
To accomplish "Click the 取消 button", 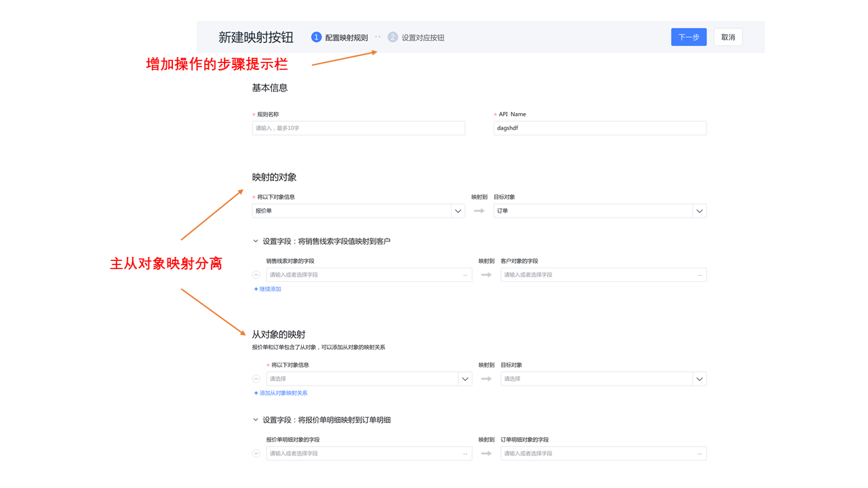I will 728,37.
